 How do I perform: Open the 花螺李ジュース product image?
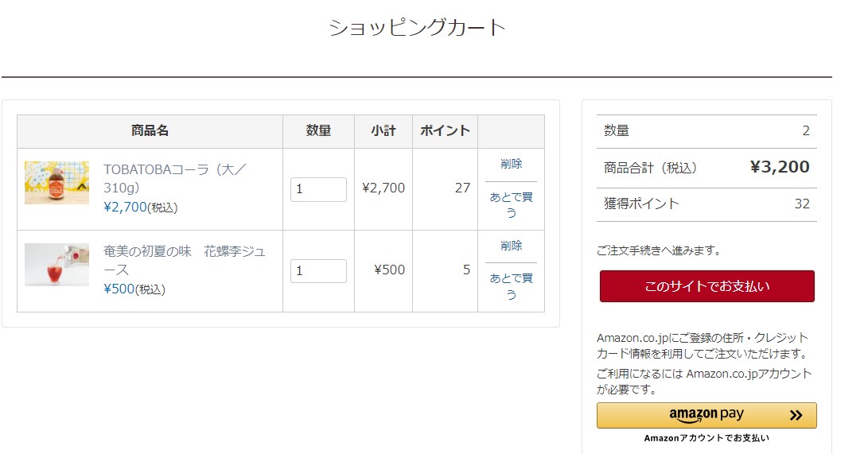click(56, 265)
